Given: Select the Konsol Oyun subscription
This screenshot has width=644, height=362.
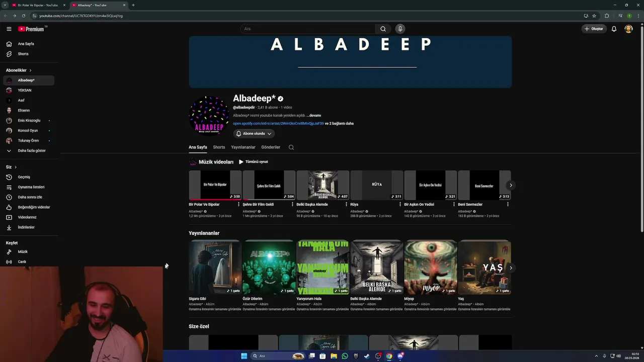Looking at the screenshot, I should click(x=29, y=130).
